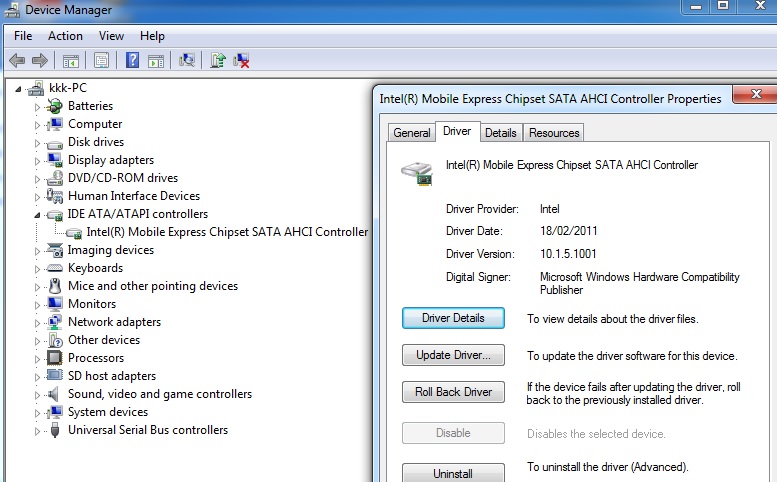Select Intel(R) Mobile Express Chipset SATA AHCI Controller tree item
The image size is (777, 482).
[227, 232]
